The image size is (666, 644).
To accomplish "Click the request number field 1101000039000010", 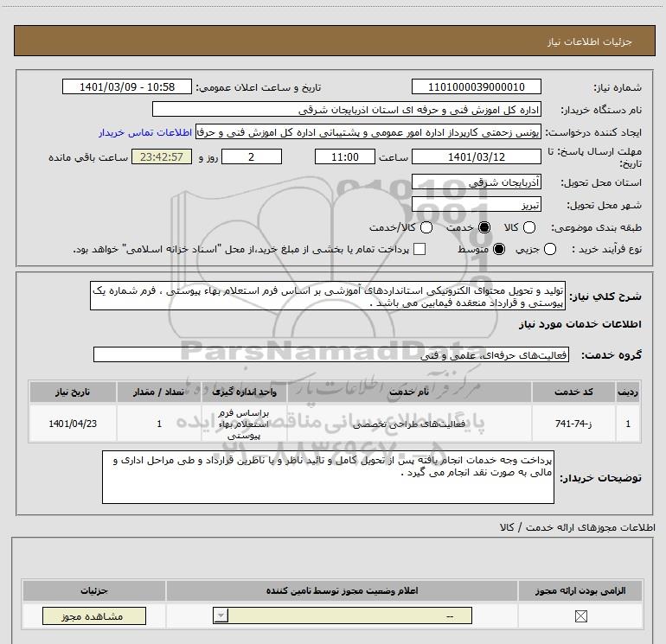I will 476,86.
